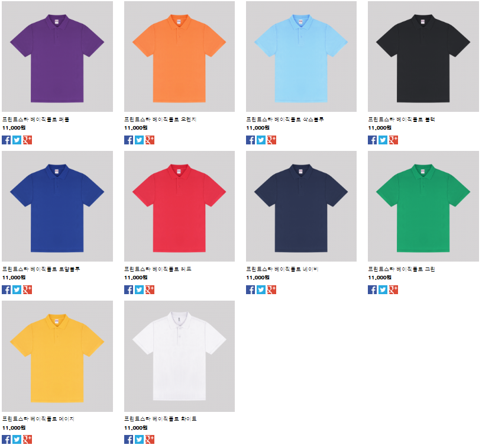482x448 pixels.
Task: Tweet the green polo shirt product
Action: tap(383, 290)
